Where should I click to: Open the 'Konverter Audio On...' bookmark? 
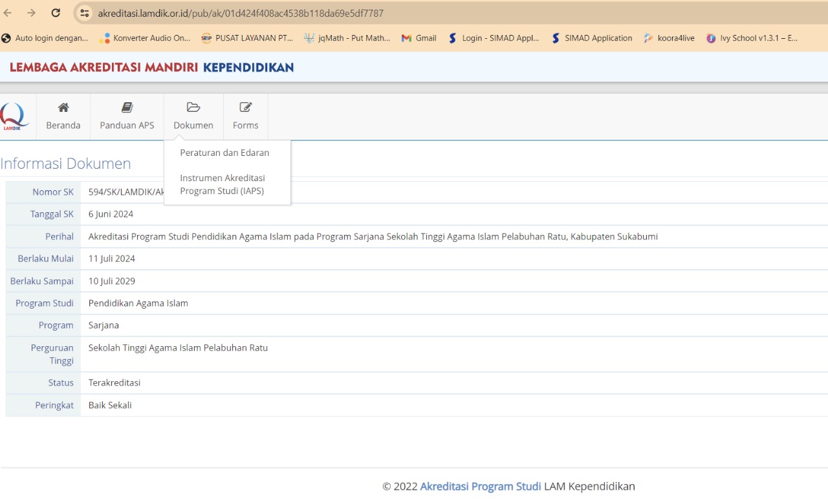click(144, 38)
